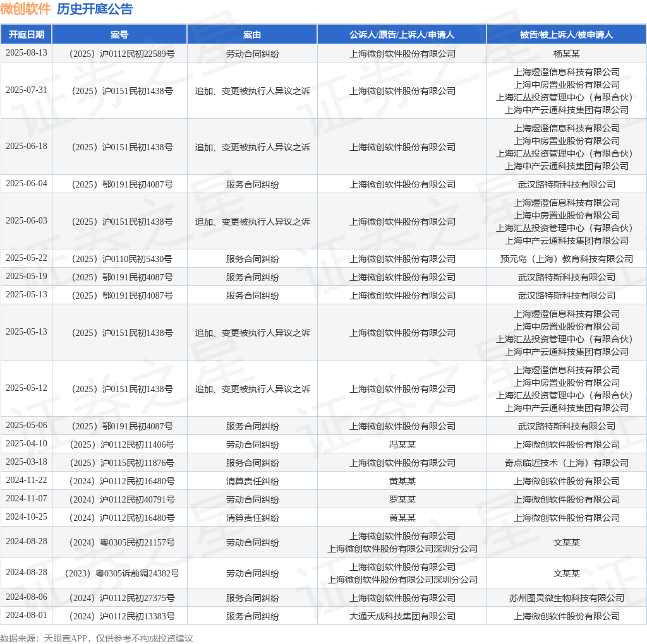Click the 历史开庭公告 heading
Screen dimensions: 647x644
(x=95, y=9)
